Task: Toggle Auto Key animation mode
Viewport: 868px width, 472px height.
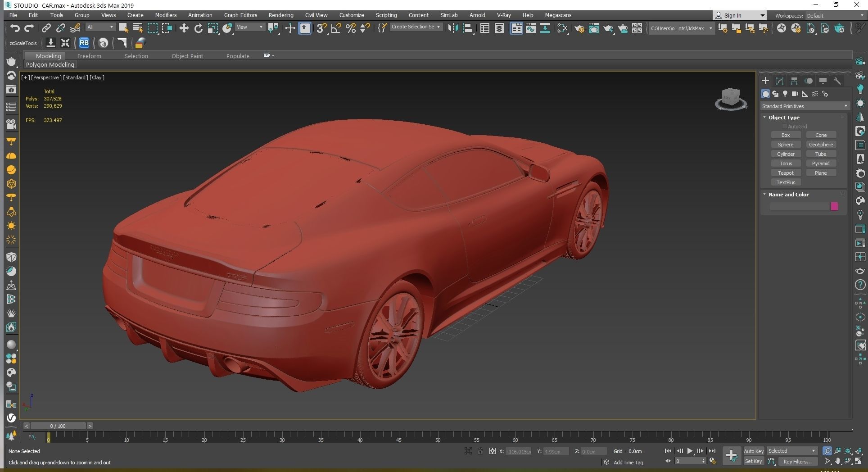Action: pyautogui.click(x=754, y=451)
